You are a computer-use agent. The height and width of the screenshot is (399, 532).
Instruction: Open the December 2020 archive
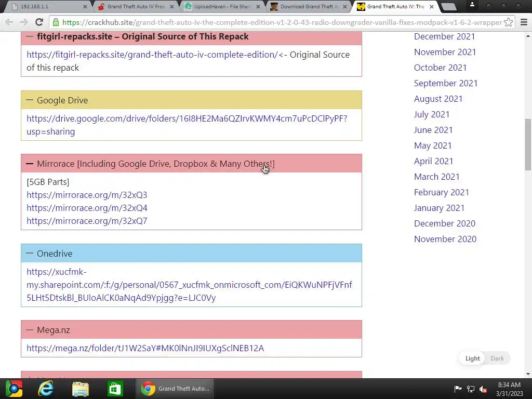[x=445, y=223]
